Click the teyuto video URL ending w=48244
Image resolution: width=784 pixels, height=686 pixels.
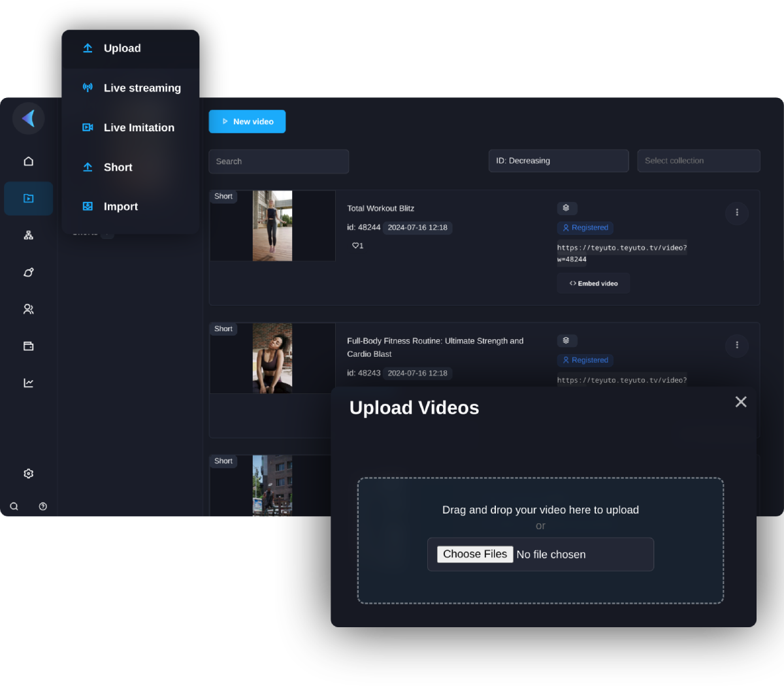click(622, 253)
